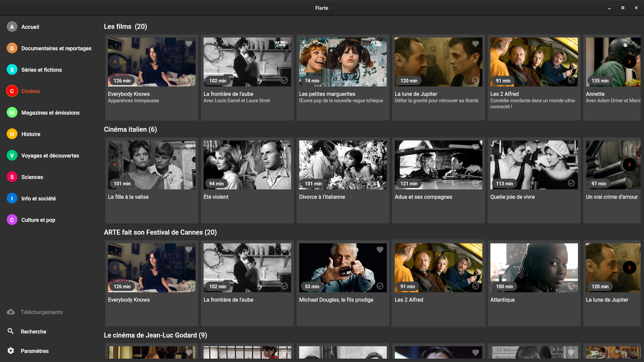Mark La frontière de l'aube watched in Les films
Screen dimensions: 644x362
[x=284, y=80]
